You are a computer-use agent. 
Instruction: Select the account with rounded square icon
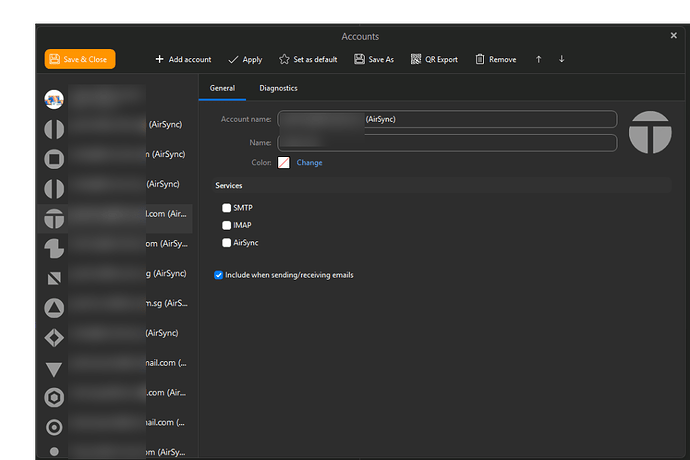(x=54, y=159)
